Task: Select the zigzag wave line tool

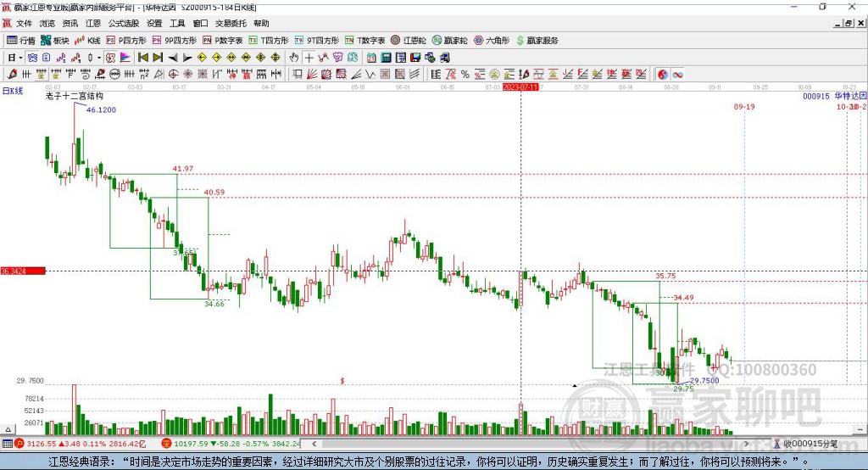Action: 370,74
